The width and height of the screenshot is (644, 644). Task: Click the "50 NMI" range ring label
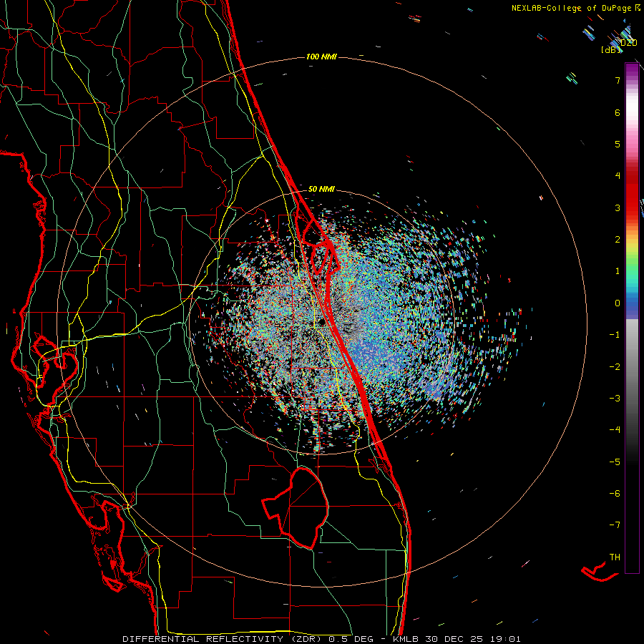coord(321,189)
